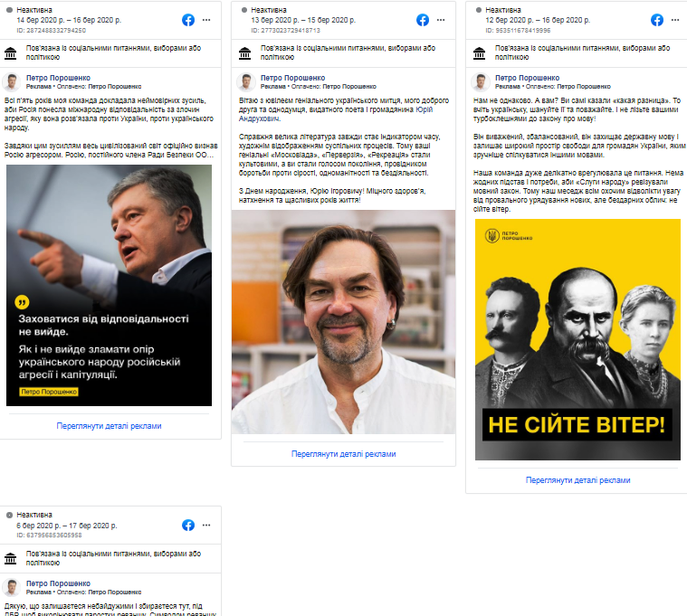Click Facebook icon on 13 бер 2020 ad
The width and height of the screenshot is (687, 616).
click(423, 20)
